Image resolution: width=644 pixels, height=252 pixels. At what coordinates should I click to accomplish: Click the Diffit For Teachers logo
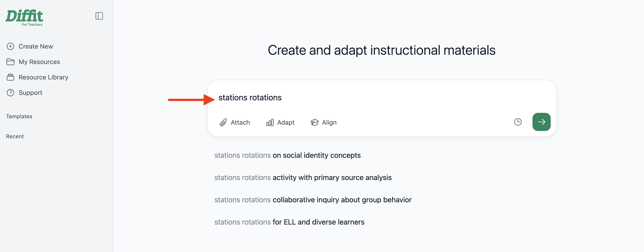point(24,18)
